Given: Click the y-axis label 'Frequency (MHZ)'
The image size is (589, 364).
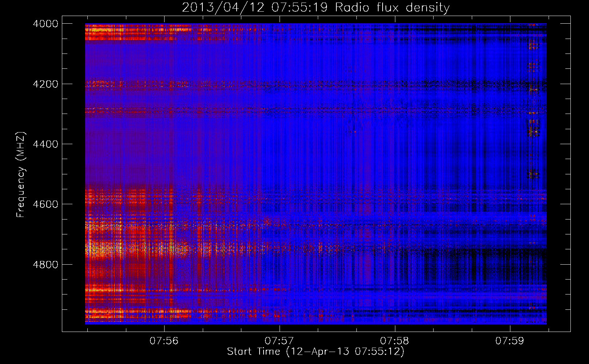Looking at the screenshot, I should 21,175.
